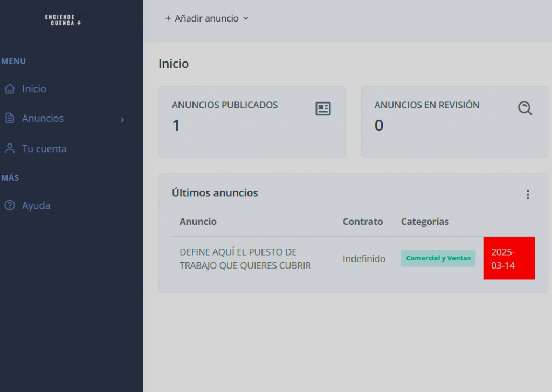Go to Inicio in the sidebar

[34, 89]
